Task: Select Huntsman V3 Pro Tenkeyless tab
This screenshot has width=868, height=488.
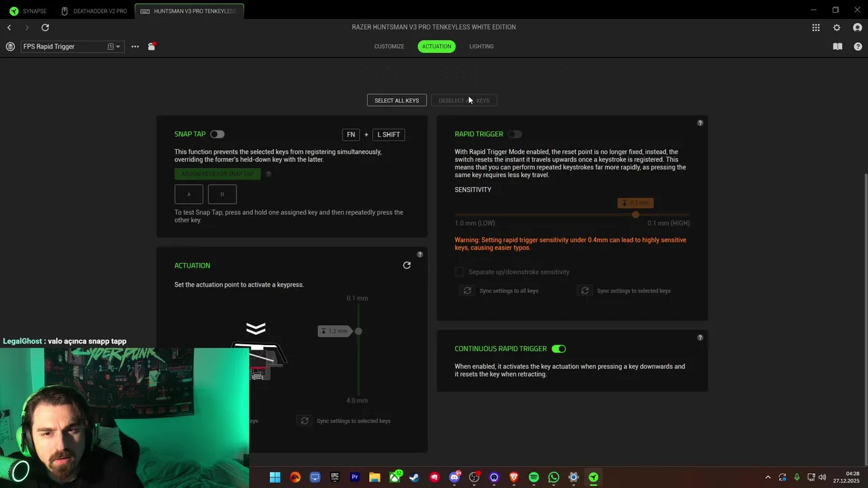Action: point(189,11)
